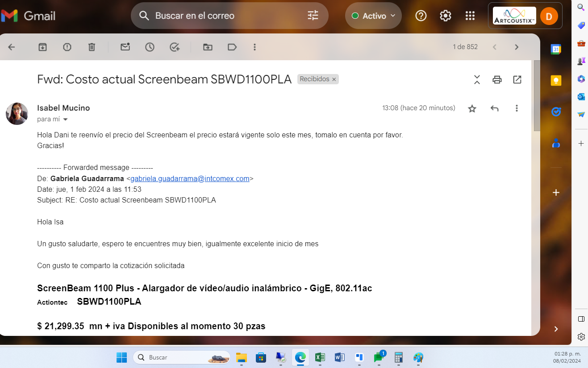Viewport: 588px width, 368px height.
Task: Open Word from taskbar
Action: pyautogui.click(x=339, y=357)
